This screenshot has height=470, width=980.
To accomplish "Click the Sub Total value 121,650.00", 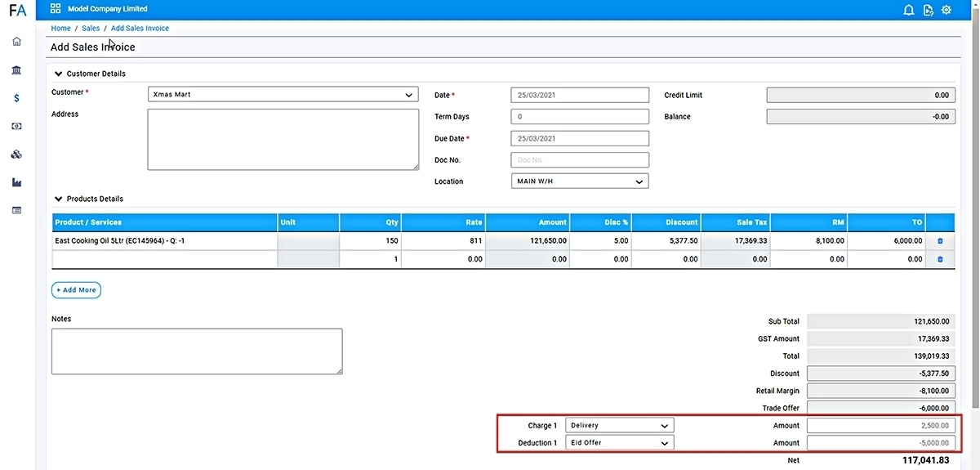I will [881, 321].
